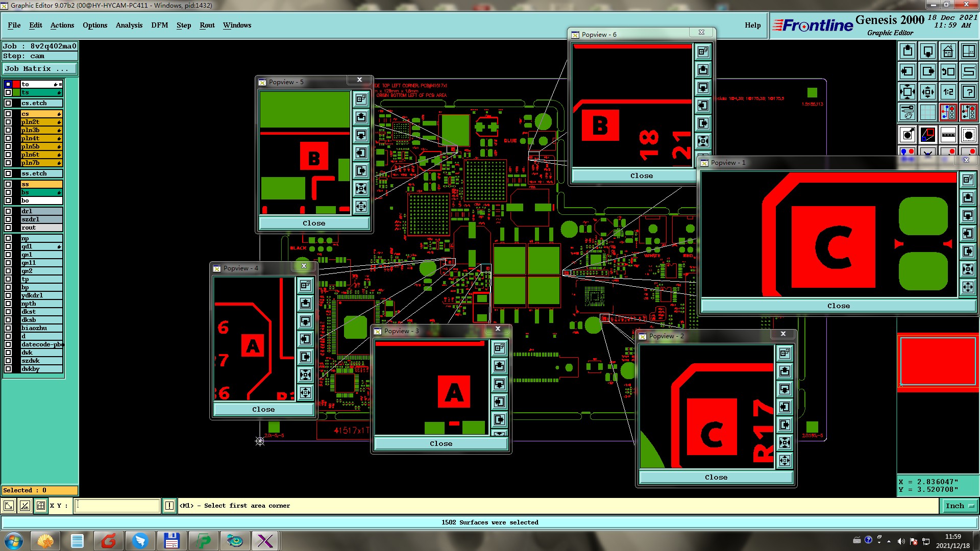Click the Home view icon
This screenshot has width=980, height=551.
coord(948,51)
